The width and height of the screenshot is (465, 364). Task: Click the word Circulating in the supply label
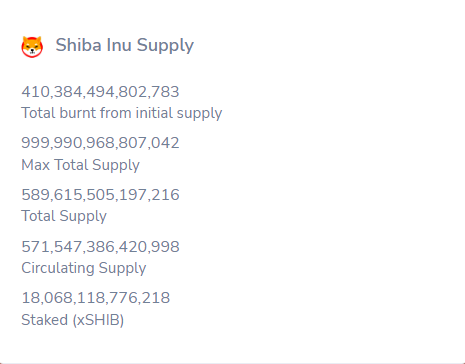57,268
